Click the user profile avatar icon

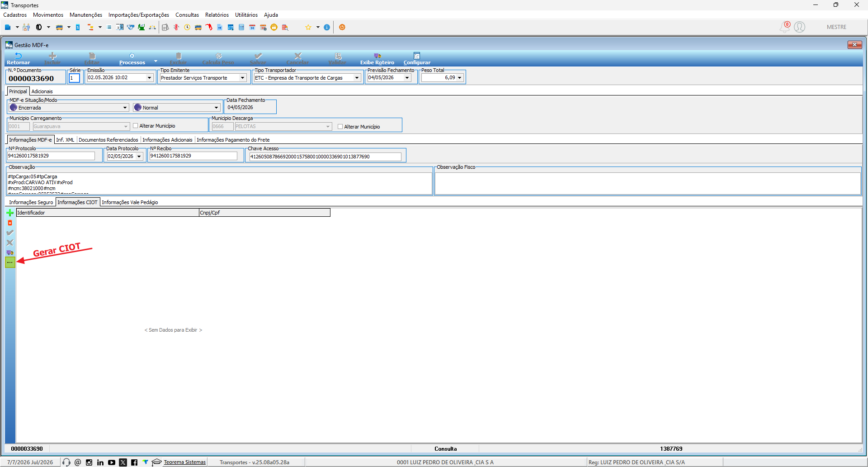[x=800, y=27]
